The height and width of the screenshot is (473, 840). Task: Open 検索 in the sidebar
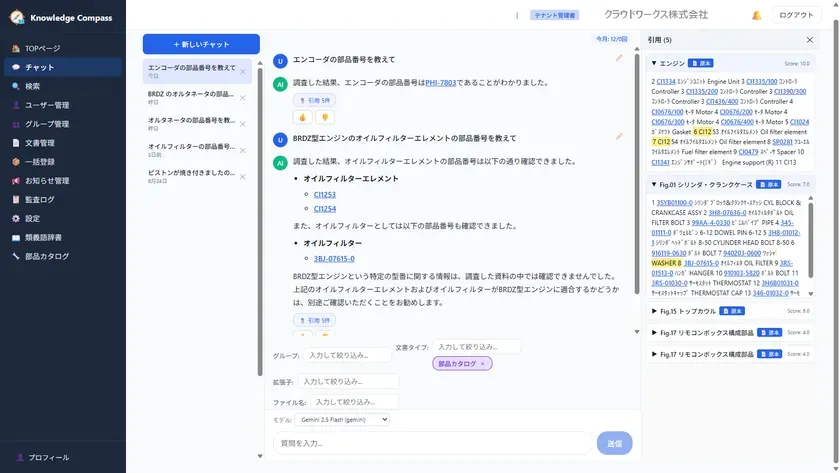click(x=63, y=86)
